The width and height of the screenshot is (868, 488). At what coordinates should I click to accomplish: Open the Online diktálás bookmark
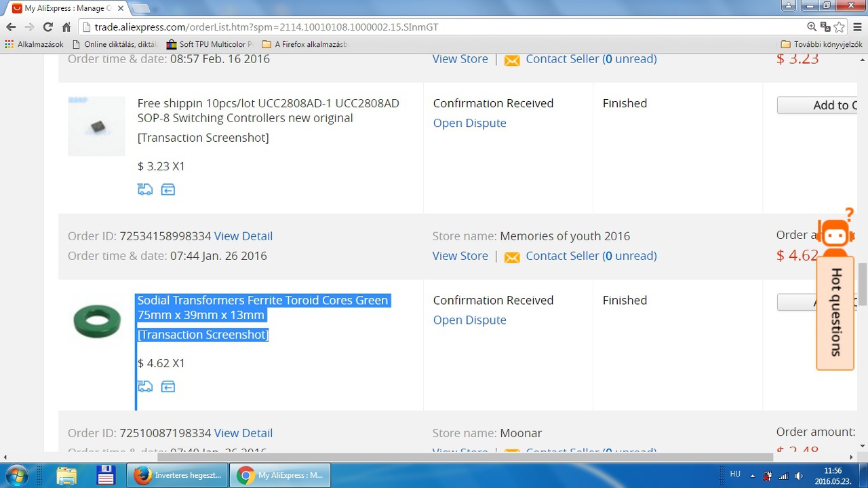point(114,44)
